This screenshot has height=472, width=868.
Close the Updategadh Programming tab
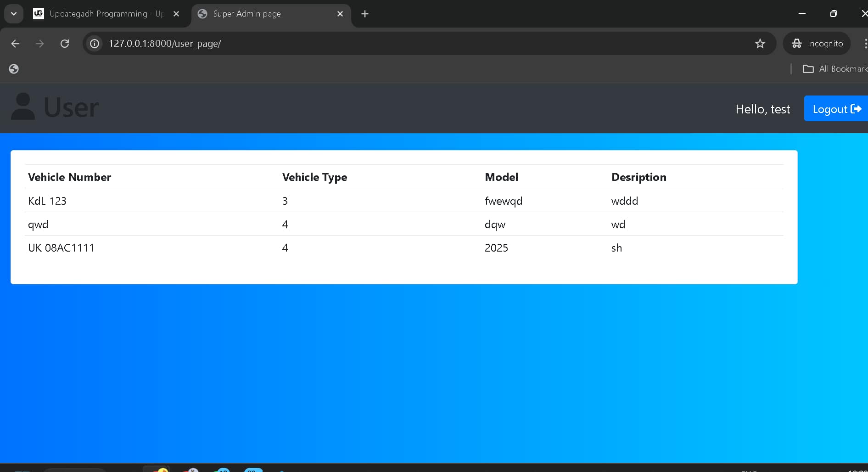pos(176,14)
